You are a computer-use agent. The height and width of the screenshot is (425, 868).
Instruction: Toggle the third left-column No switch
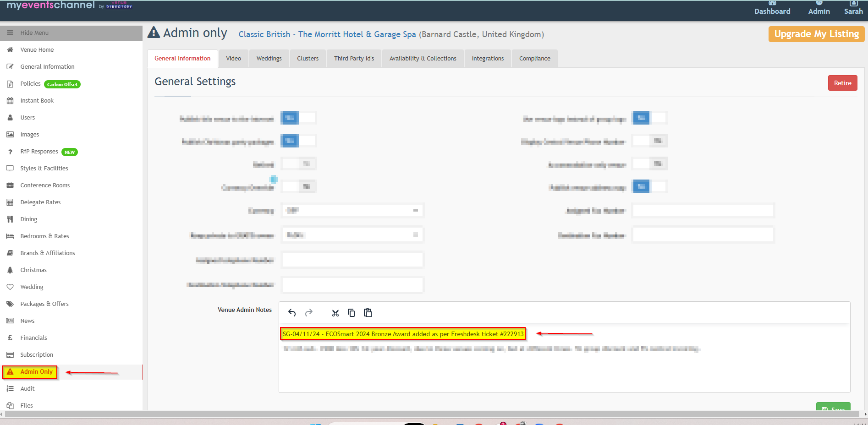click(298, 163)
